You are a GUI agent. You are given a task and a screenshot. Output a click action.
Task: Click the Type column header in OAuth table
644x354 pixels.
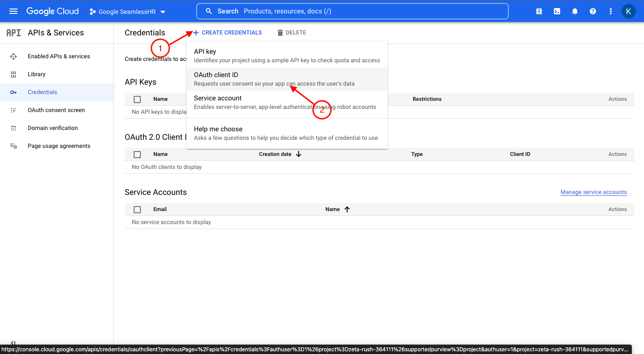[x=417, y=154]
